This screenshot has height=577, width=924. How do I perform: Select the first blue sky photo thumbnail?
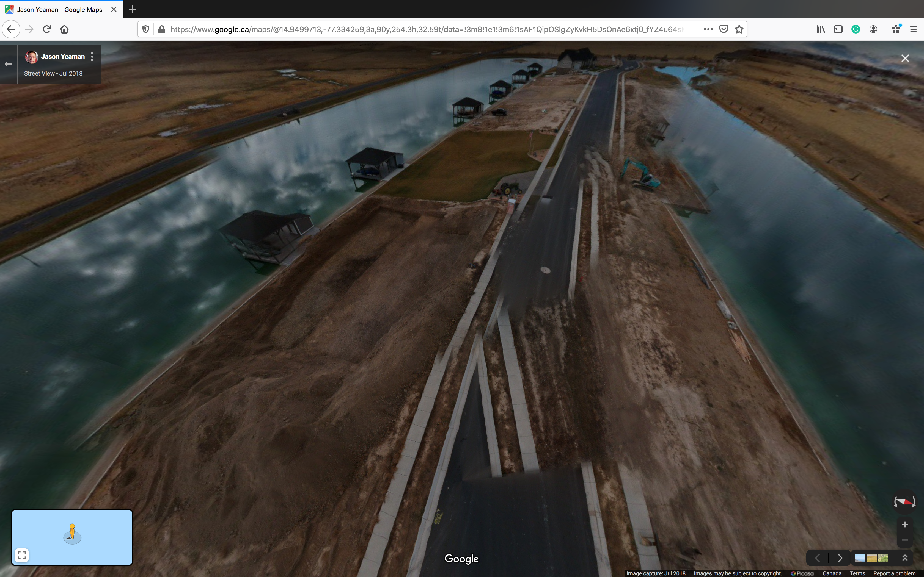tap(860, 558)
